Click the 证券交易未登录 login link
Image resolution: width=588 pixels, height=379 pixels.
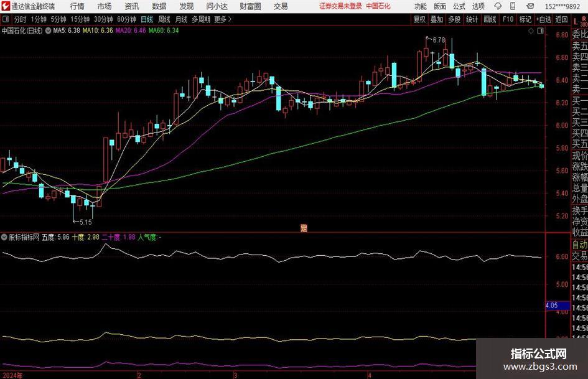click(x=340, y=6)
